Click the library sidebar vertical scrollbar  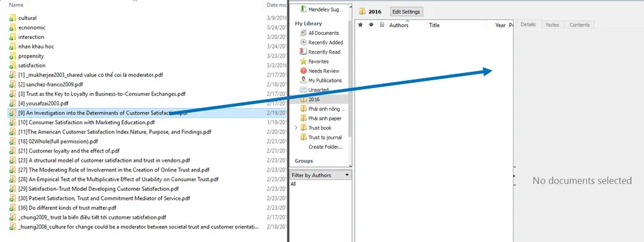pos(350,78)
